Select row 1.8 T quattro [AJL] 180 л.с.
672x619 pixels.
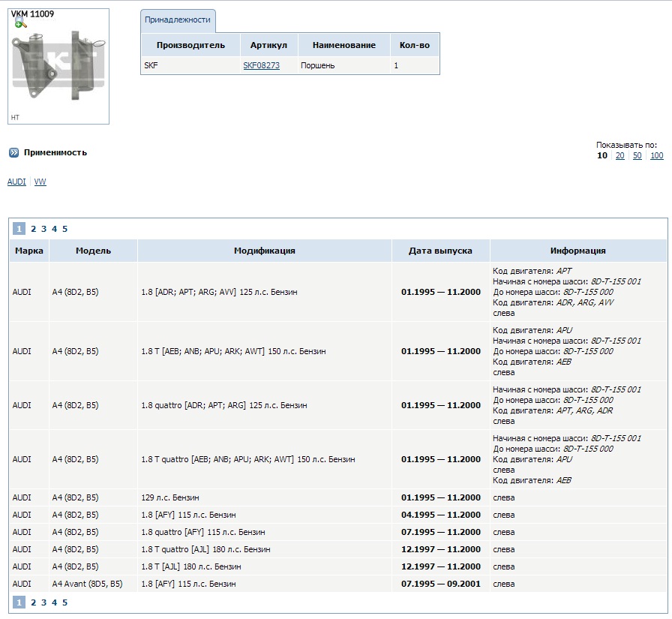(338, 549)
